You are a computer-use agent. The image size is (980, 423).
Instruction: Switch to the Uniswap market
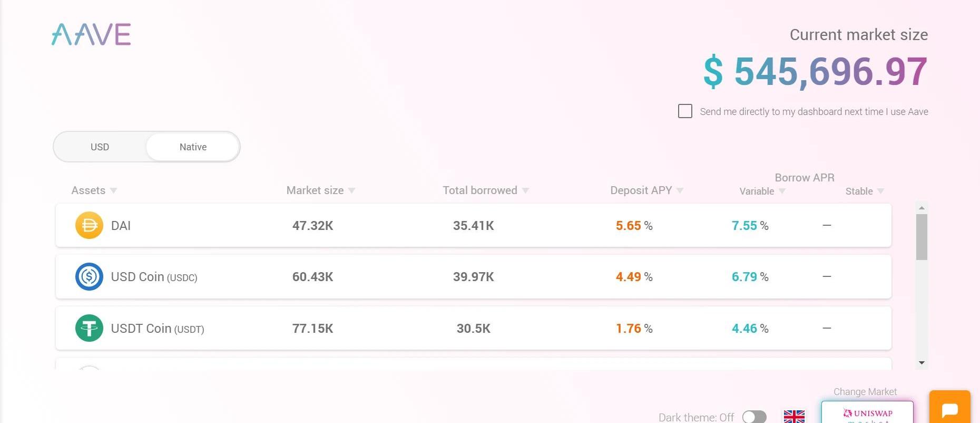[867, 413]
